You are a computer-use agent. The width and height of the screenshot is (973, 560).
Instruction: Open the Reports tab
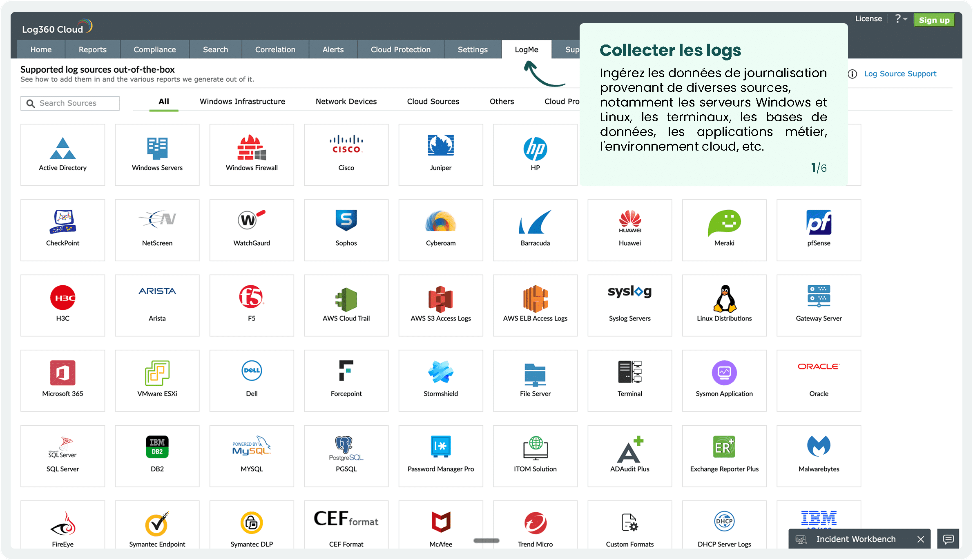92,49
